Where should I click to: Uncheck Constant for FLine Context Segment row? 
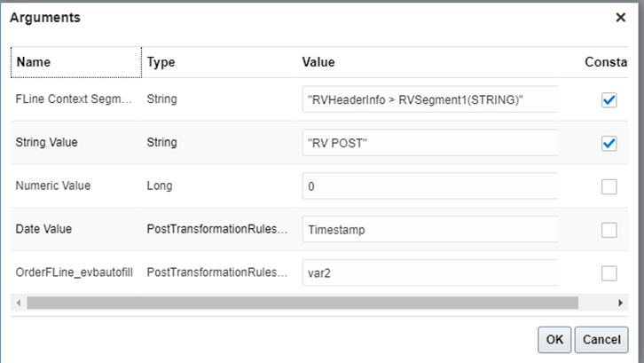click(609, 99)
